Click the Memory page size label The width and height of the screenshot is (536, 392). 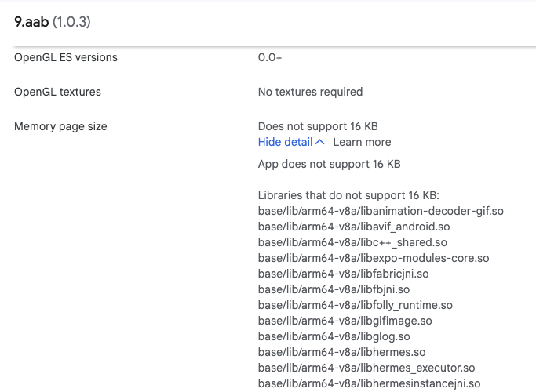coord(60,126)
